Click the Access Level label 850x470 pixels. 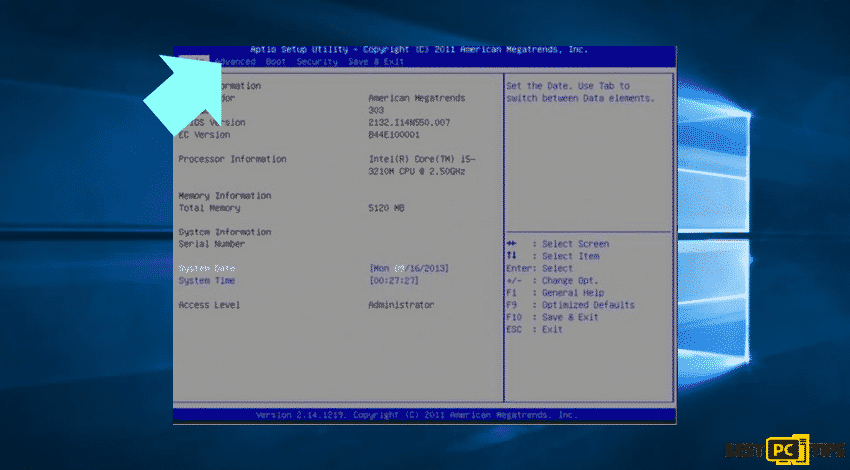click(x=209, y=305)
